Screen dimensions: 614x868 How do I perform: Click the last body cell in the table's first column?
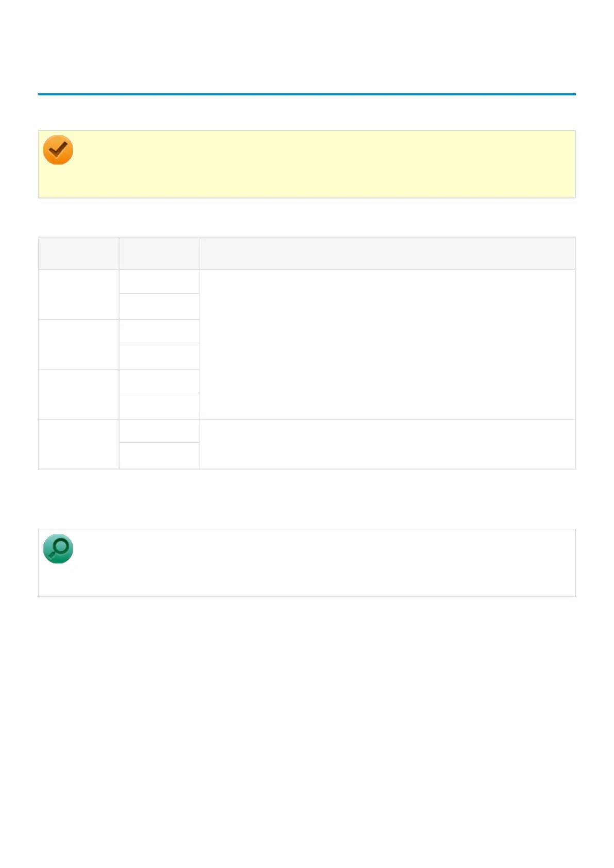point(78,444)
